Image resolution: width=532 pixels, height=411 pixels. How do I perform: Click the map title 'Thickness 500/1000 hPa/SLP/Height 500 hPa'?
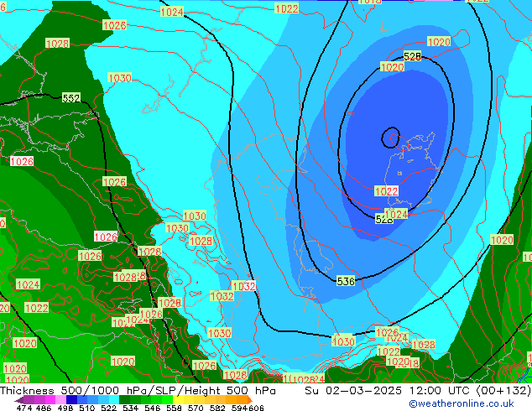138,390
